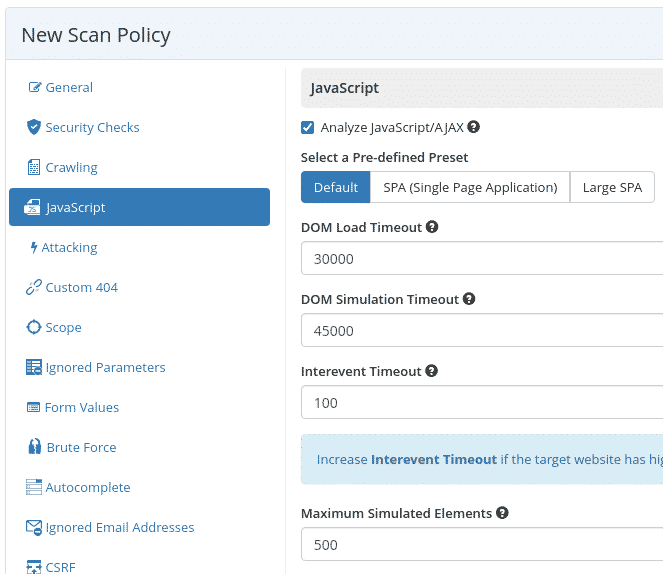Open the General settings section
The width and height of the screenshot is (663, 574).
[x=68, y=87]
